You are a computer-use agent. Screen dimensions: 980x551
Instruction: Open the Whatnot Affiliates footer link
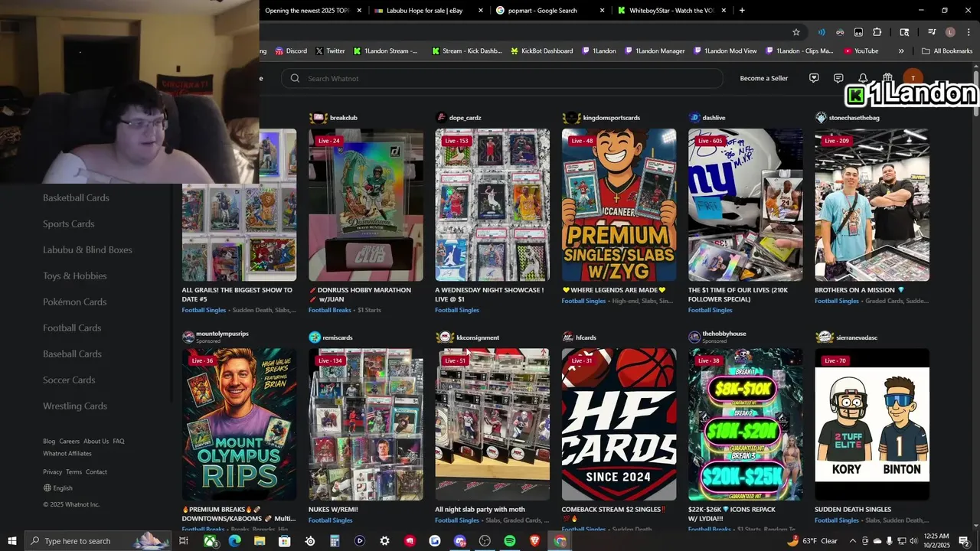pos(67,453)
